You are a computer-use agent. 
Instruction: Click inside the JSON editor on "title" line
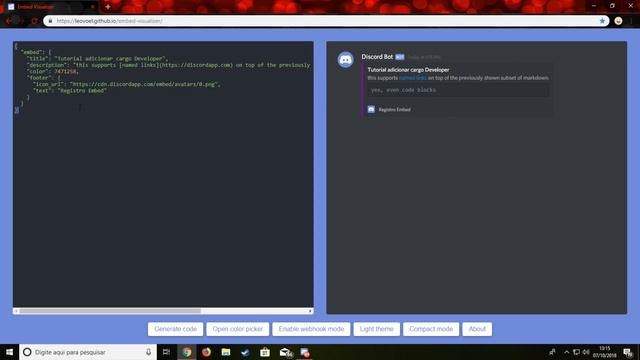coord(97,59)
